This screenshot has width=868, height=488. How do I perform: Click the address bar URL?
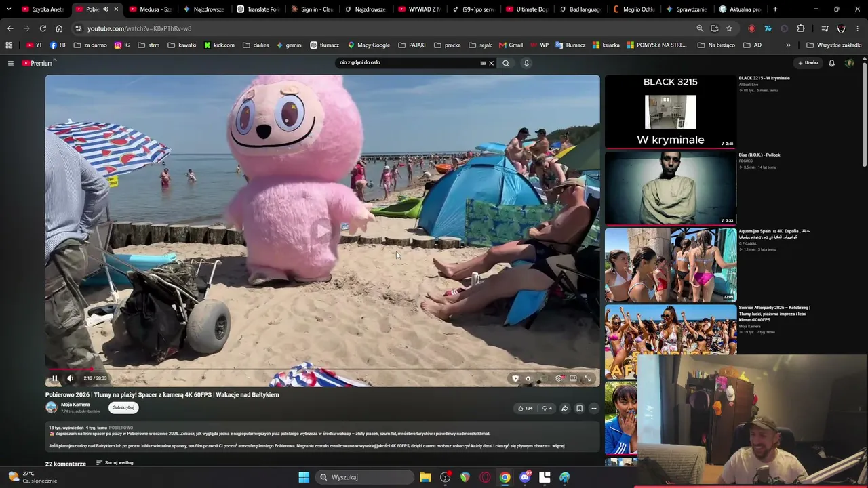[x=139, y=28]
